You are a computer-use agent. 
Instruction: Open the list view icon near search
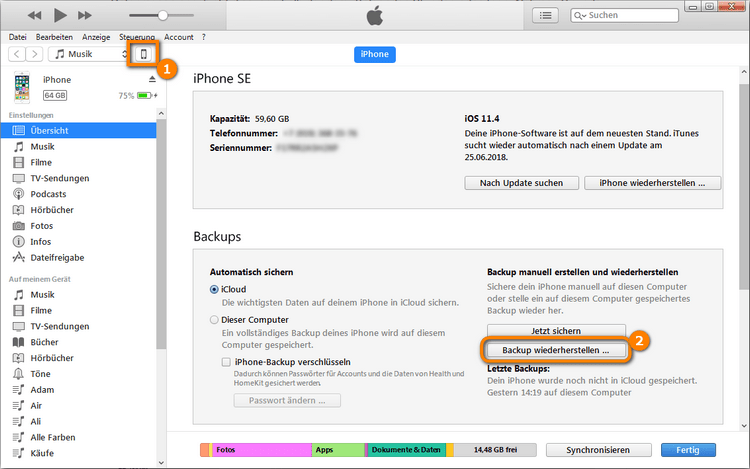tap(545, 15)
